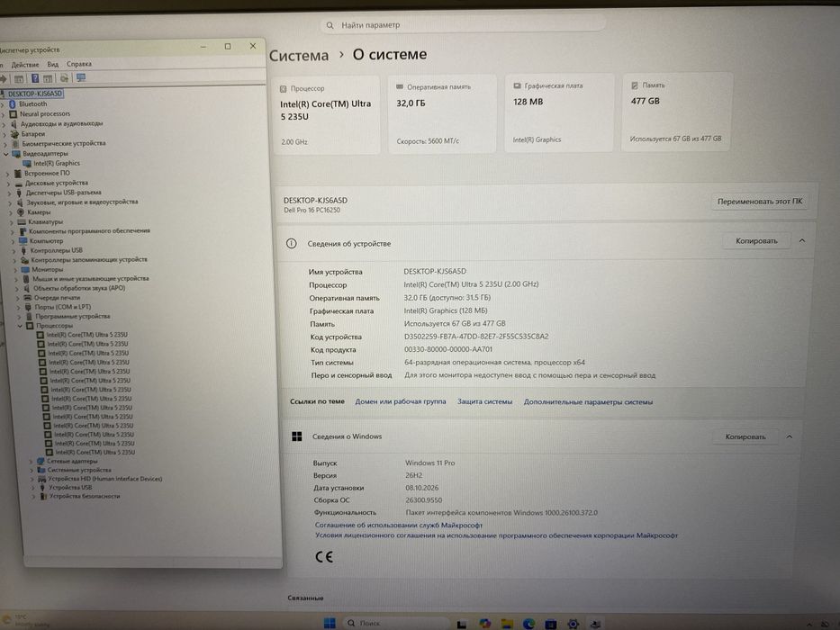Click the Forward arrow in Device Manager toolbar
Viewport: 840px width, 630px height.
[3, 79]
